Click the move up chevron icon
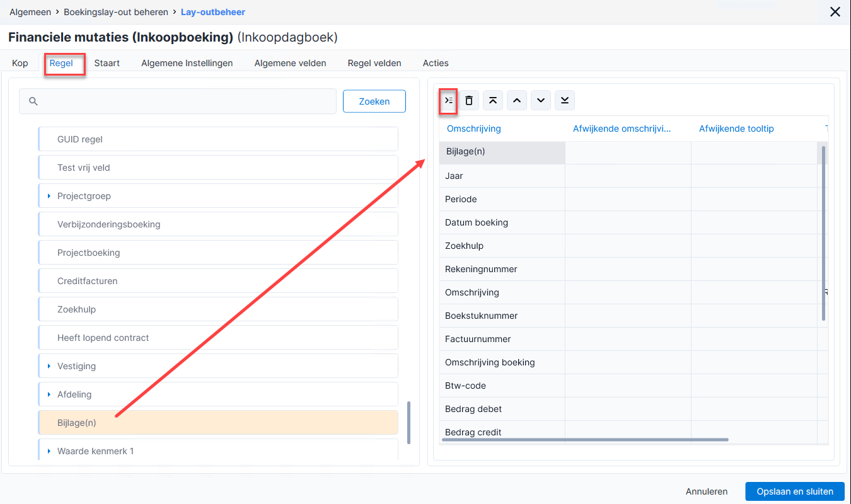851x504 pixels. click(x=516, y=101)
